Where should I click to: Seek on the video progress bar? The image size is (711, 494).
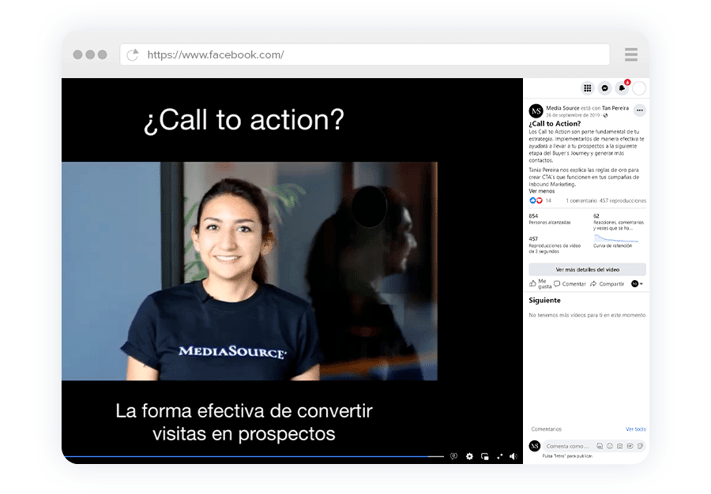(254, 456)
